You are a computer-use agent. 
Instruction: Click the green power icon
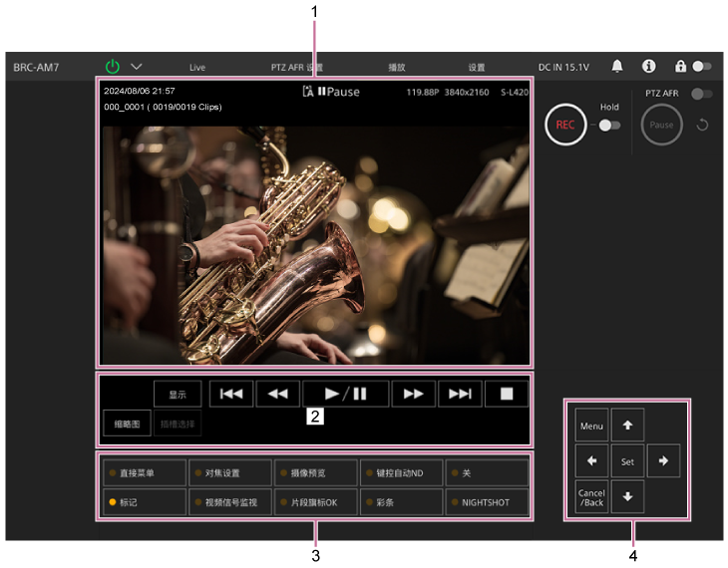point(113,67)
